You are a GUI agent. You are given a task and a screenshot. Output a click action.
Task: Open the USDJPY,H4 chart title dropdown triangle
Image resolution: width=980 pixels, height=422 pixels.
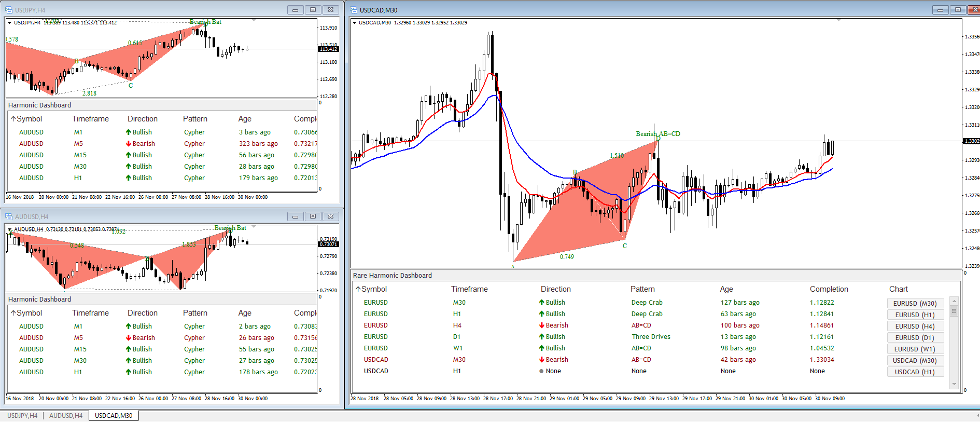[9, 23]
